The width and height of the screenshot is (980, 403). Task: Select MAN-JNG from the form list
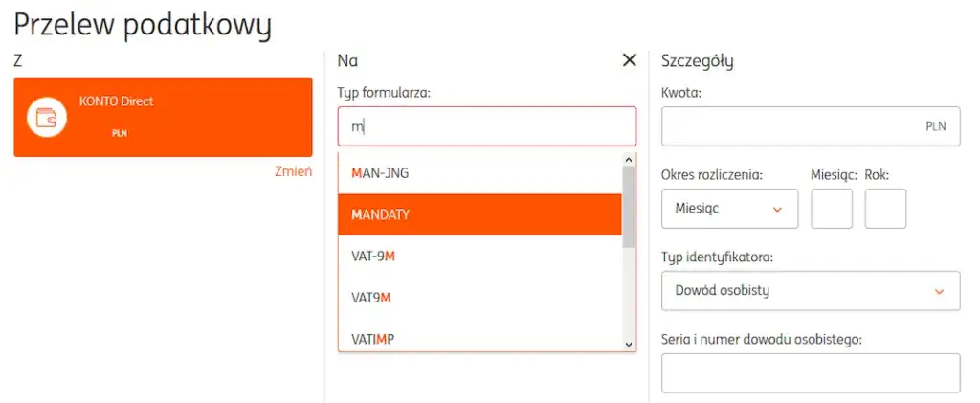[479, 173]
